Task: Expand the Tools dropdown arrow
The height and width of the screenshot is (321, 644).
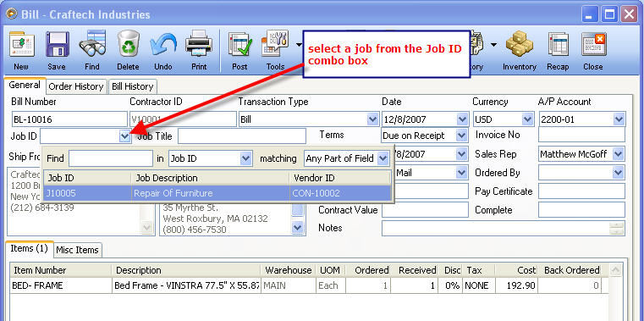Action: pyautogui.click(x=299, y=44)
